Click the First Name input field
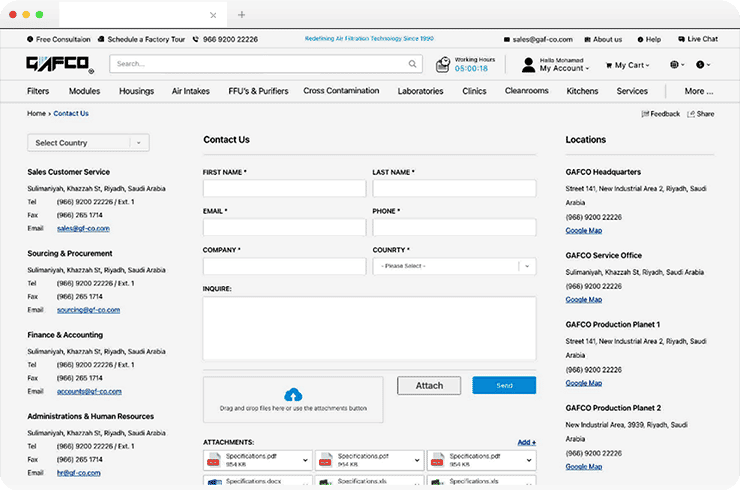Image resolution: width=740 pixels, height=490 pixels. point(285,188)
